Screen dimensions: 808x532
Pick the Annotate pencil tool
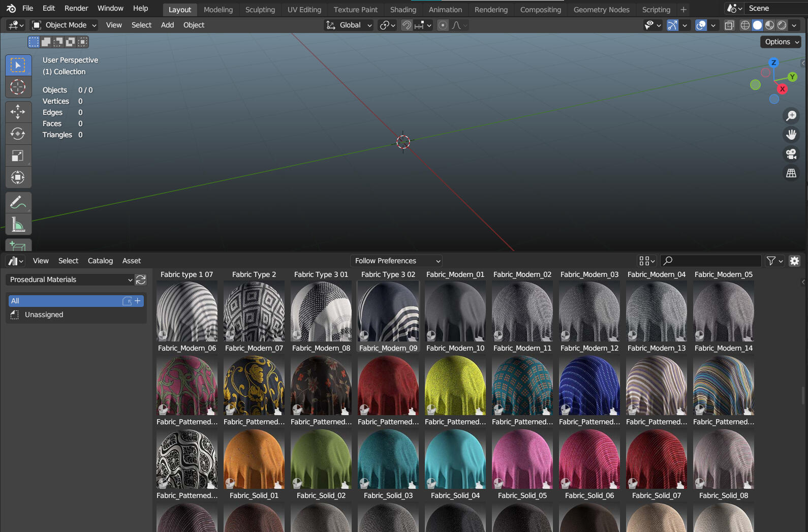pyautogui.click(x=18, y=202)
